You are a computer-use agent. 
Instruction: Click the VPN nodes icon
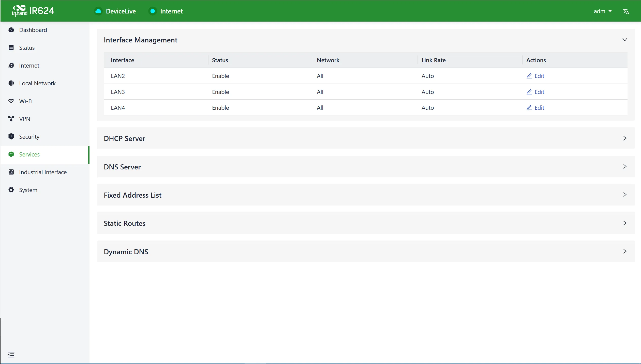(x=11, y=119)
